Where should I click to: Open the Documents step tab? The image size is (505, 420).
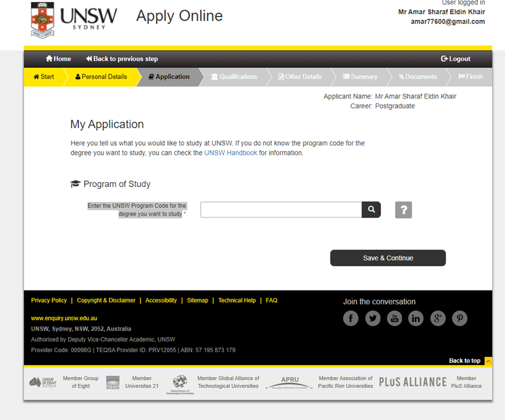418,77
